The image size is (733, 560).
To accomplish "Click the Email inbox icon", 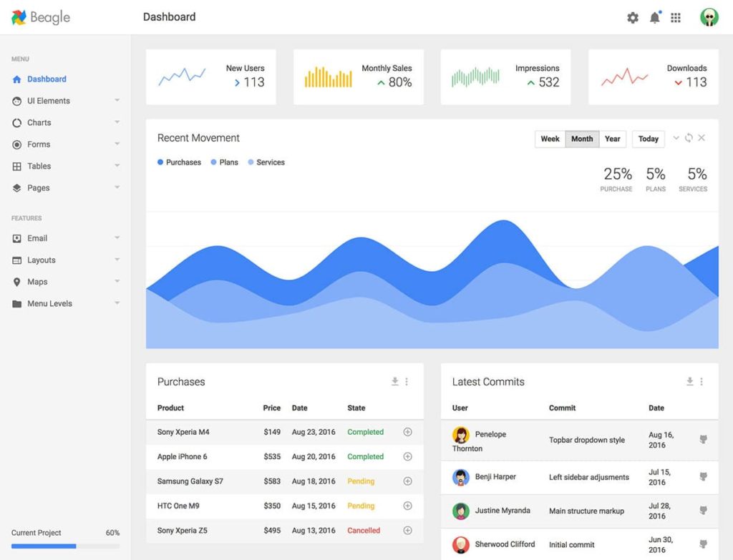I will pos(17,239).
